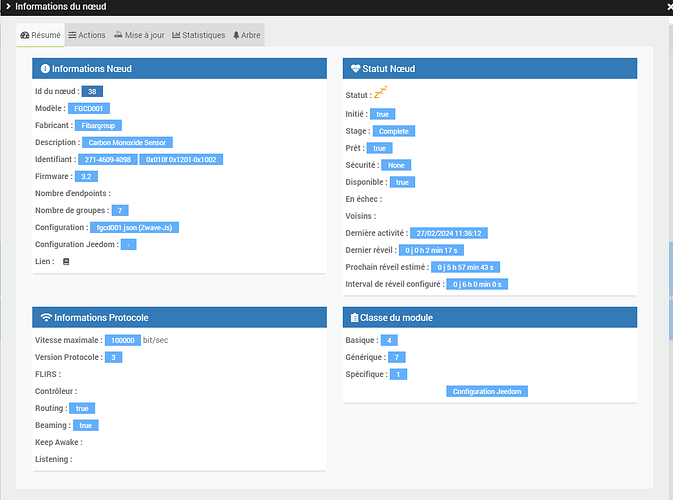Click the Informations Protocole panel header

(x=179, y=318)
